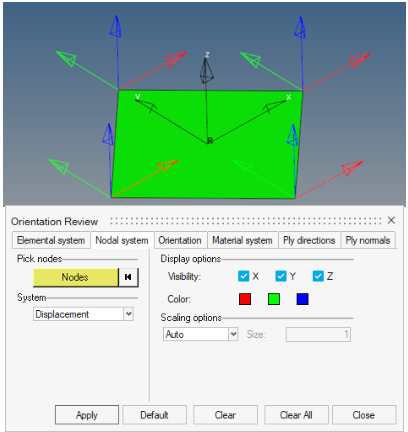Toggle Z axis visibility checkbox
The width and height of the screenshot is (408, 432).
(318, 276)
